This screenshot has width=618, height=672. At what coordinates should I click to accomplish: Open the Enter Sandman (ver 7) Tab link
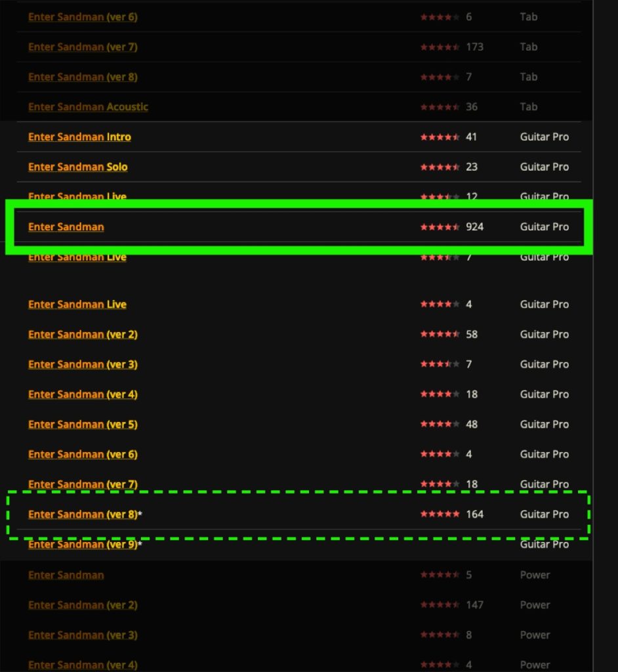click(x=83, y=47)
